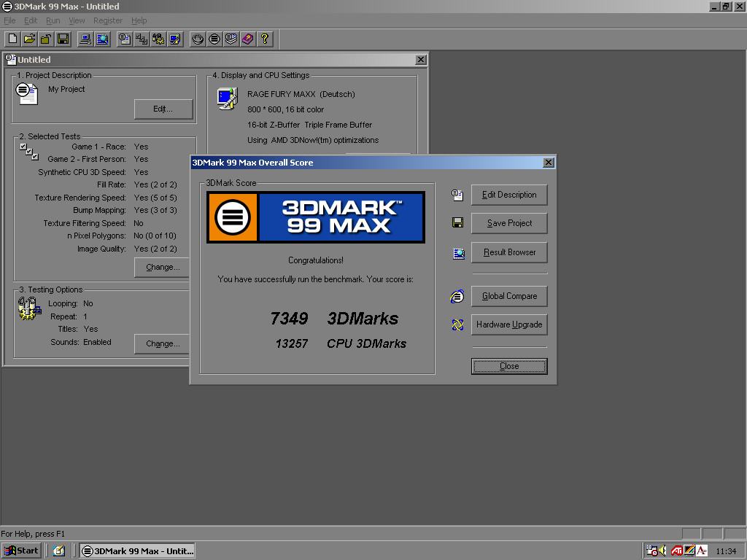Close the Untitled project window with X
The image size is (747, 560).
(x=421, y=60)
